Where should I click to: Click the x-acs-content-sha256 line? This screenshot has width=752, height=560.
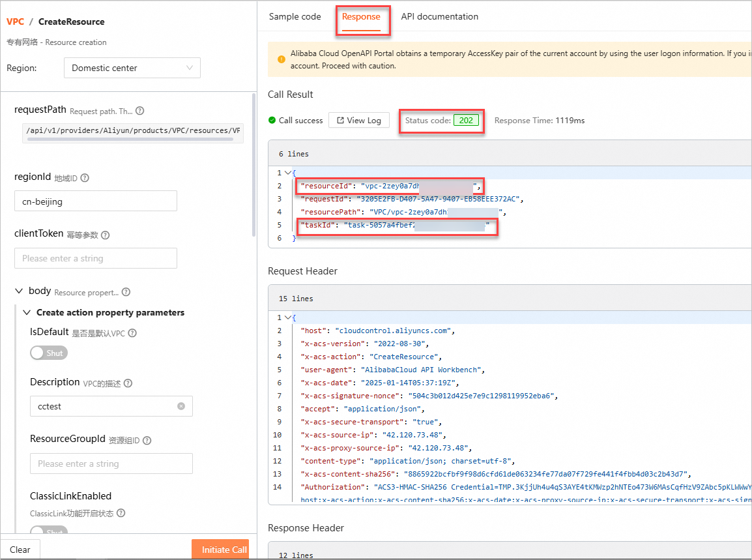click(x=496, y=474)
